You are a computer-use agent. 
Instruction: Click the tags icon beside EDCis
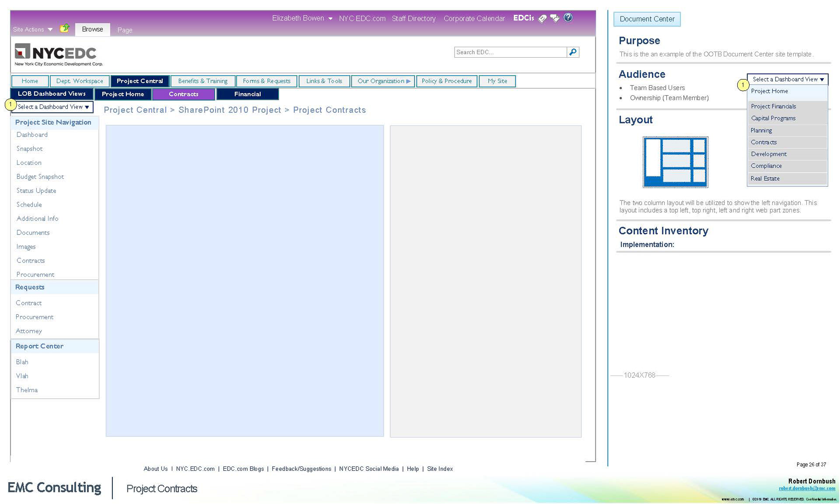542,18
